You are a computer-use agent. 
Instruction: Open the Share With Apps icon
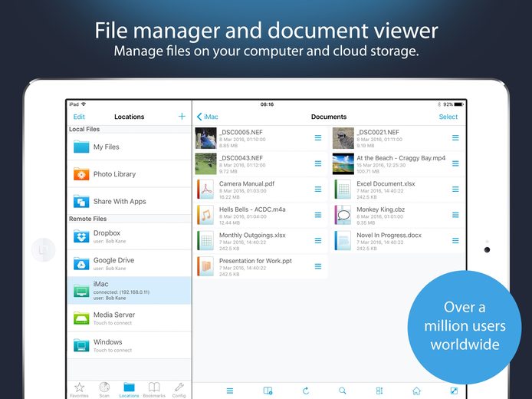click(81, 201)
